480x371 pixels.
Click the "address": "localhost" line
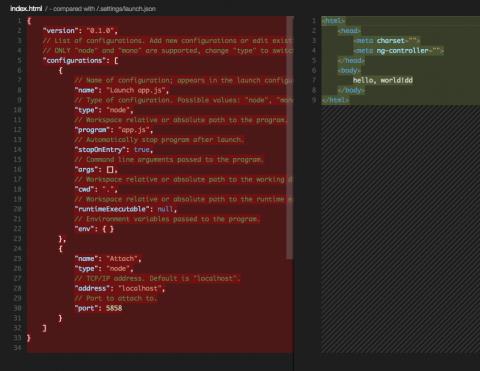pos(120,288)
